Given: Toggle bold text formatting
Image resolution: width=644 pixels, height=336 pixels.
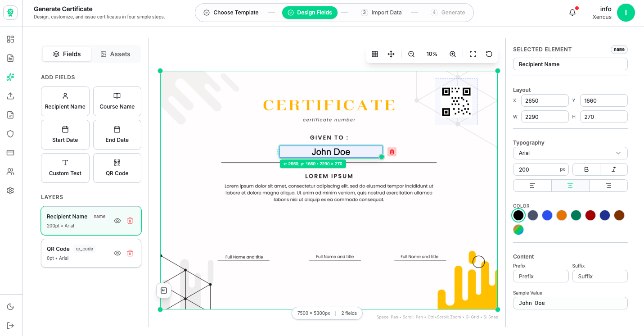Looking at the screenshot, I should [586, 169].
